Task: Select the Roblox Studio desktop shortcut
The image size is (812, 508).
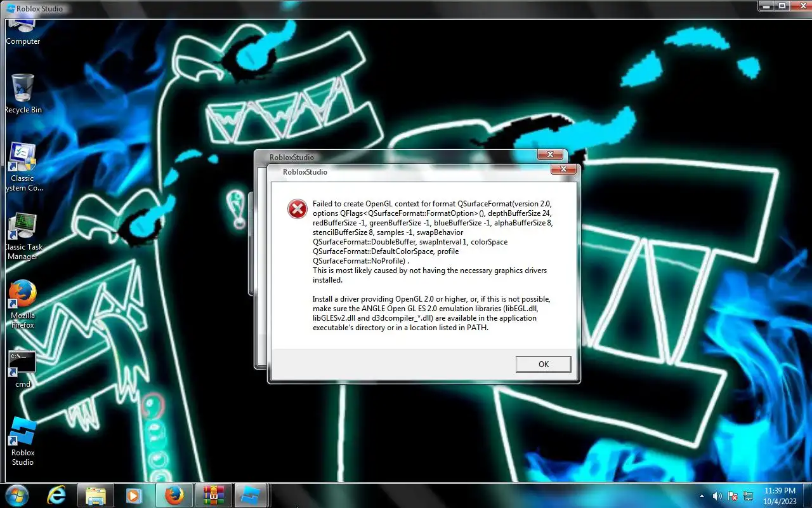Action: pyautogui.click(x=23, y=442)
